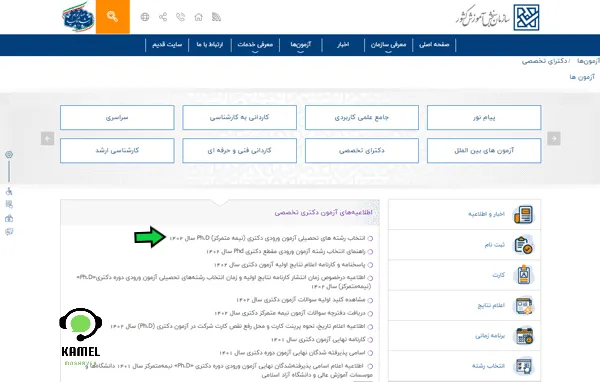The image size is (600, 382).
Task: Select the کاردانی به کارشناسی exam tile
Action: tap(239, 118)
